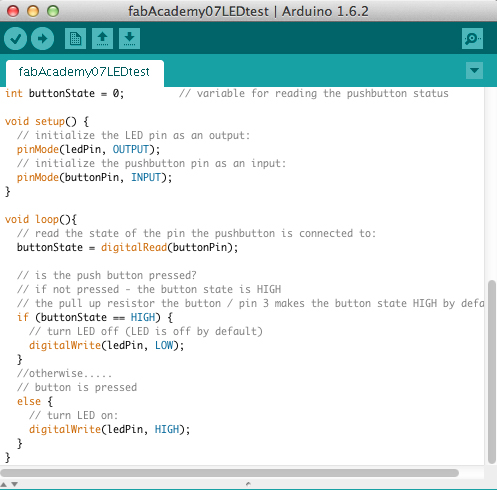Viewport: 497px width, 490px height.
Task: Click comment '// turn LED on:'
Action: [73, 415]
